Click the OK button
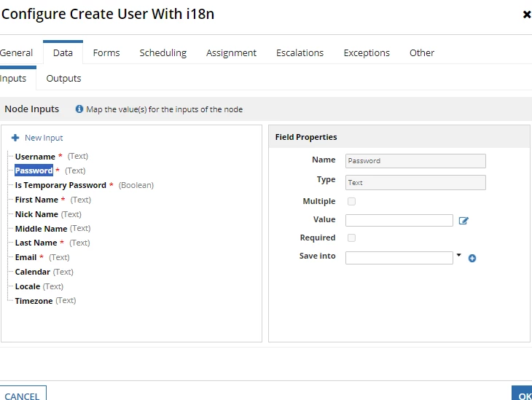 pyautogui.click(x=523, y=393)
